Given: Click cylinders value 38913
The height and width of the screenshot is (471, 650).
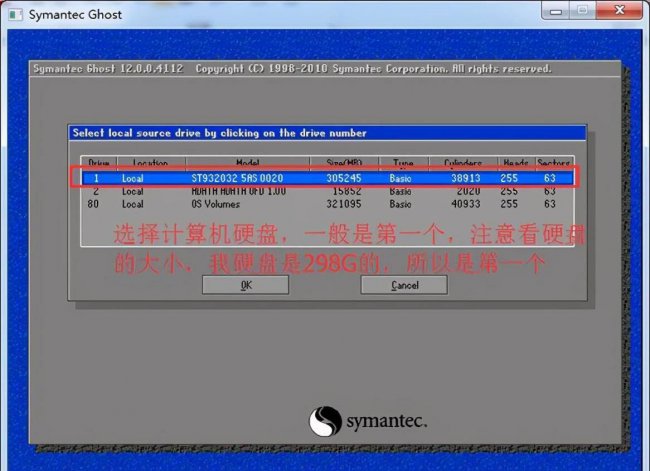Looking at the screenshot, I should (466, 178).
